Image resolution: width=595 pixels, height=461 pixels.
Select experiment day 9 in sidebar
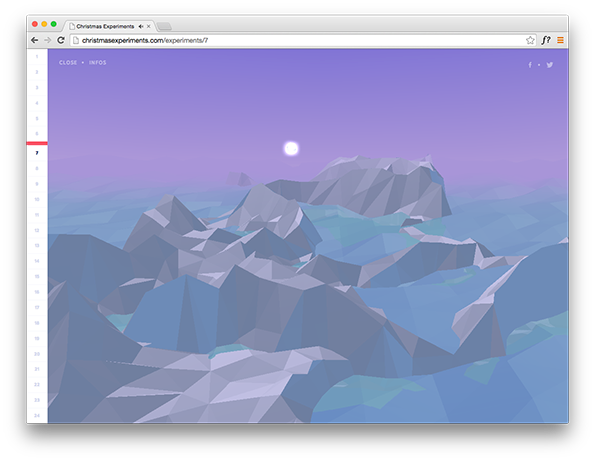click(37, 184)
